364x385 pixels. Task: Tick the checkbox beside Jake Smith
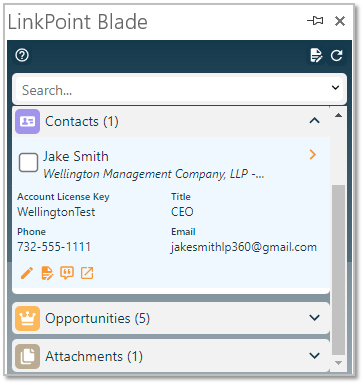click(28, 163)
